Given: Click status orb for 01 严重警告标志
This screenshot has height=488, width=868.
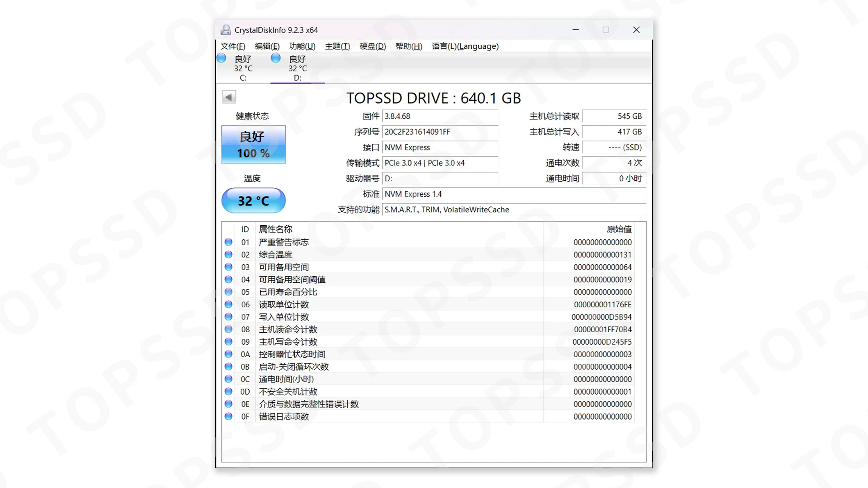Looking at the screenshot, I should [x=228, y=242].
